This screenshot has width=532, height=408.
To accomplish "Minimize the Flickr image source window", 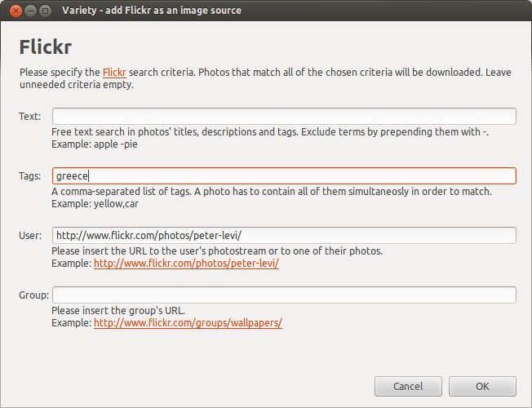I will (29, 11).
